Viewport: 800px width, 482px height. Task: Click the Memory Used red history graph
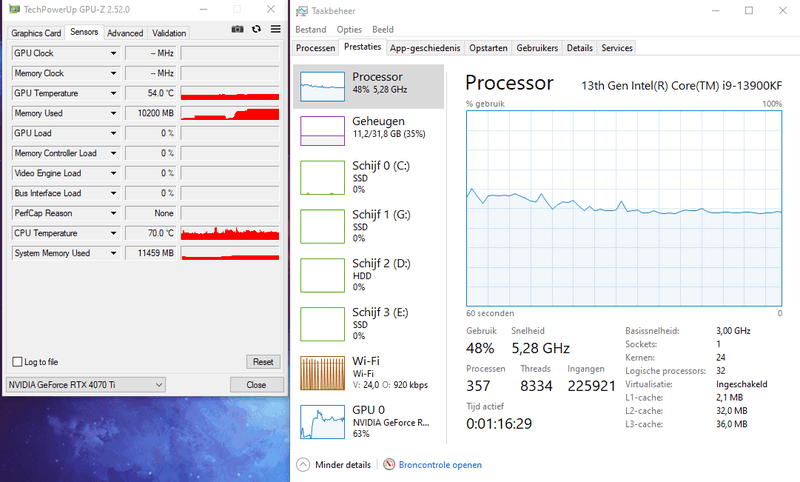(x=230, y=113)
